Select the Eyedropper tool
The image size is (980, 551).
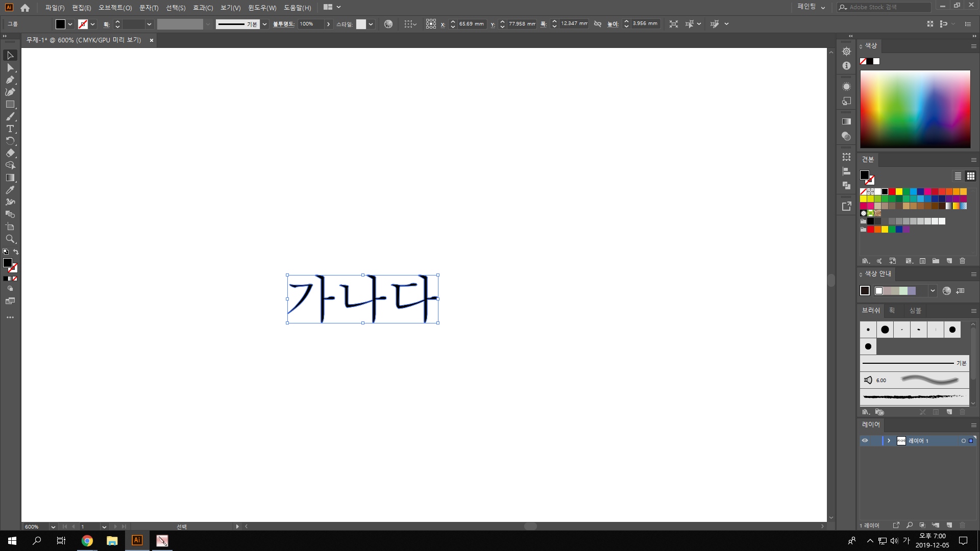click(10, 190)
